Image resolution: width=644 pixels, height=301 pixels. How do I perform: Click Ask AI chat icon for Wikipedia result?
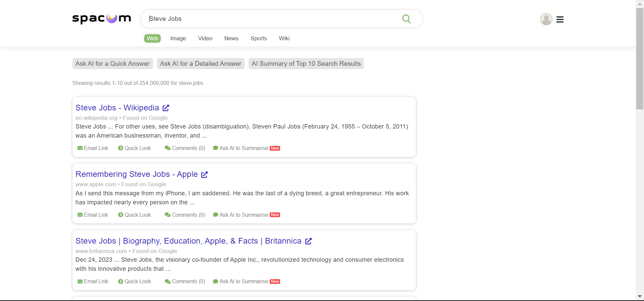(216, 148)
